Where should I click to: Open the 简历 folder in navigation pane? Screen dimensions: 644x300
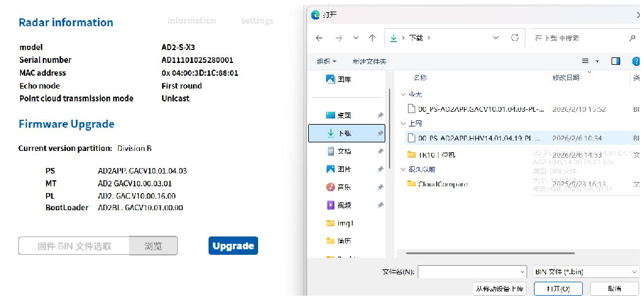pyautogui.click(x=339, y=241)
